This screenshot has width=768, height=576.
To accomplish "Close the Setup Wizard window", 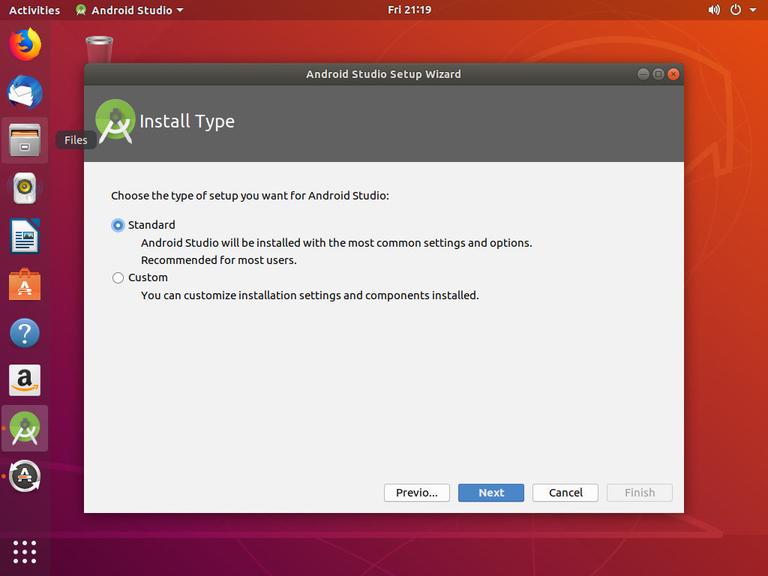I will pyautogui.click(x=673, y=74).
